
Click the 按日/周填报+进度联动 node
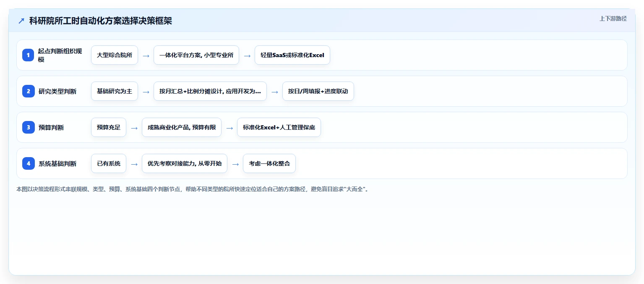tap(318, 91)
